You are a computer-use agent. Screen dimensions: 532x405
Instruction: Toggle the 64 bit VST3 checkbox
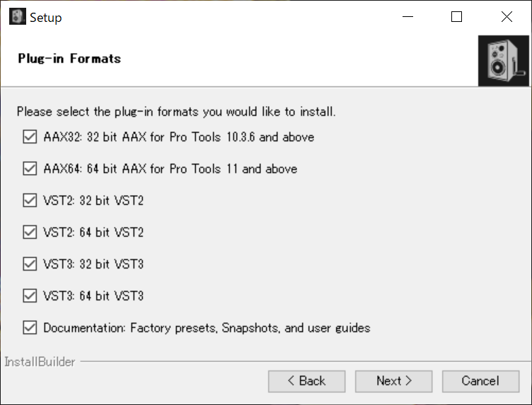[x=30, y=296]
